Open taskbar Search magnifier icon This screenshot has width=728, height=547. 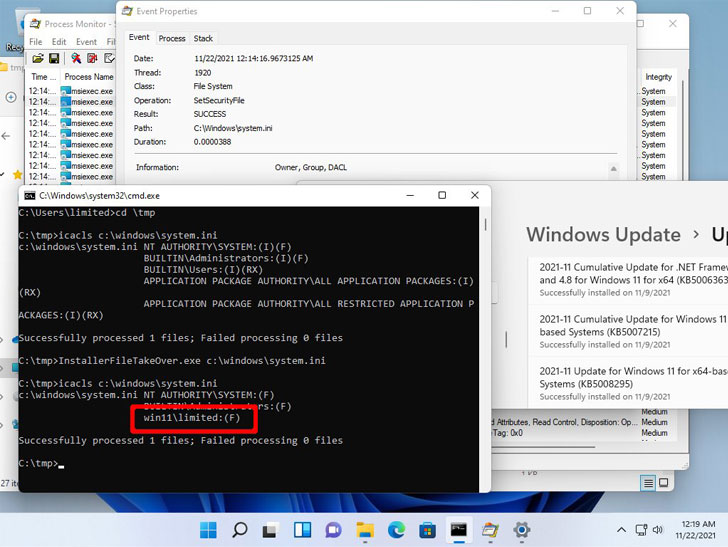click(239, 529)
